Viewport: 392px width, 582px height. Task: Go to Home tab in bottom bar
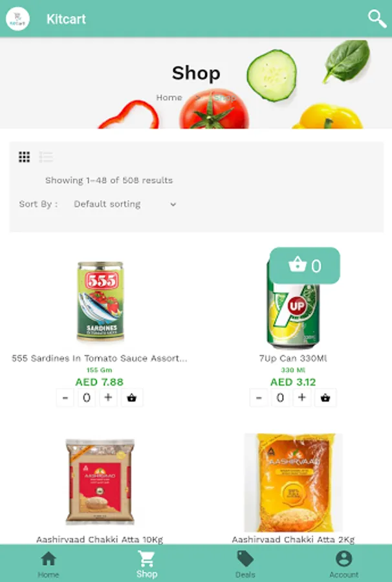pos(49,564)
